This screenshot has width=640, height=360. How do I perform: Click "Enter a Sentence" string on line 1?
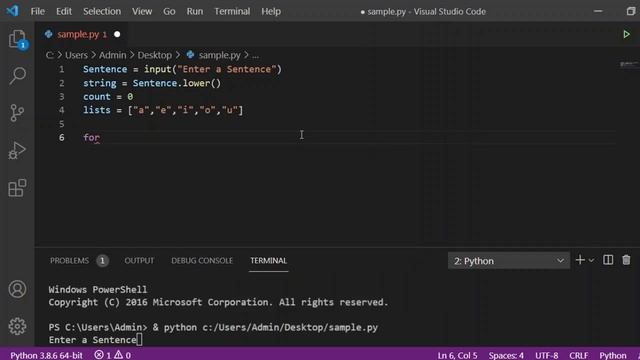pos(227,69)
